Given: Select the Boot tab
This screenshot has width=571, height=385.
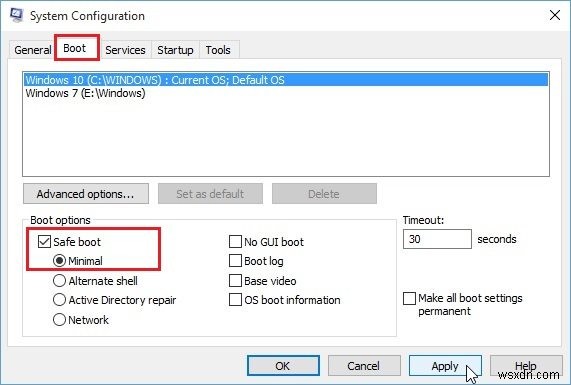Looking at the screenshot, I should [75, 48].
